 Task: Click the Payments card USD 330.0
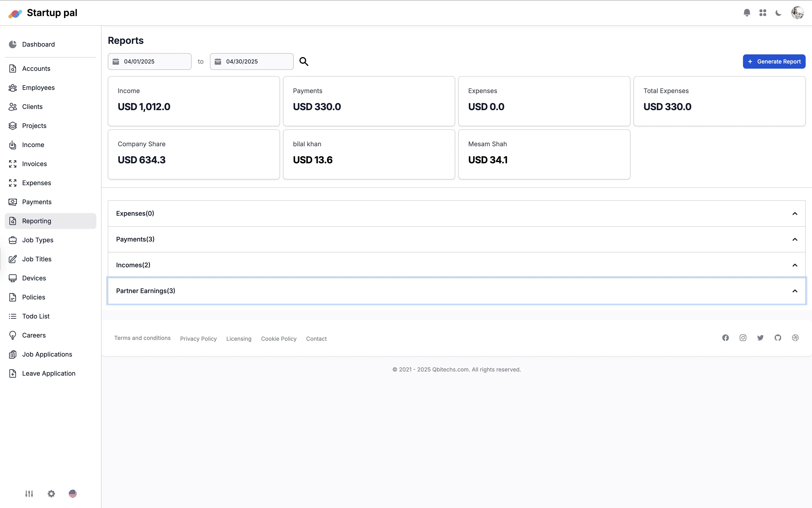point(369,101)
